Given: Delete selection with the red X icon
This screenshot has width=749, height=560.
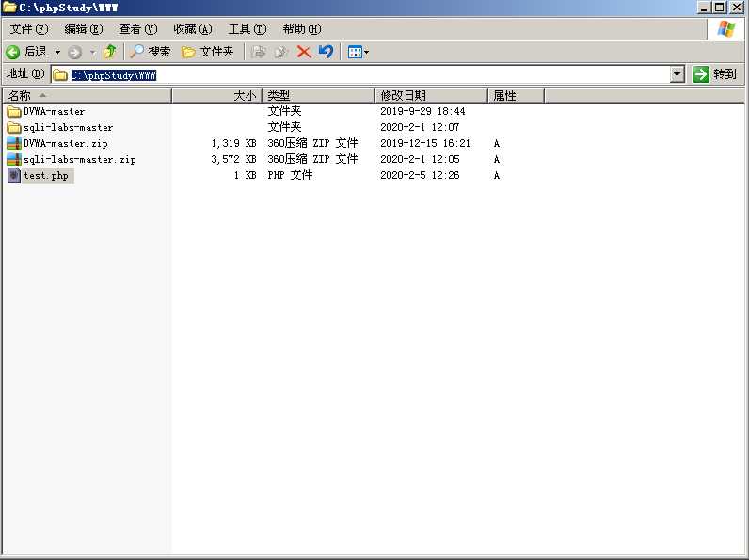Looking at the screenshot, I should pos(304,52).
